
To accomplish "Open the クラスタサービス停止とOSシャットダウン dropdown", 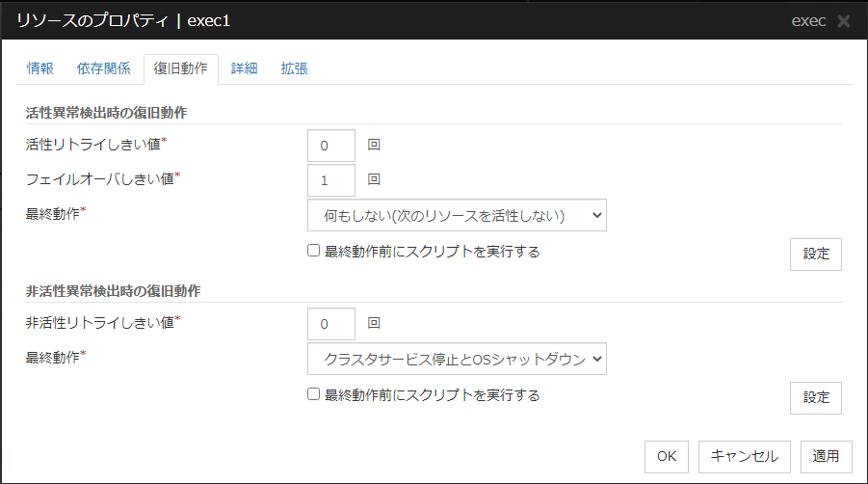I will [456, 359].
